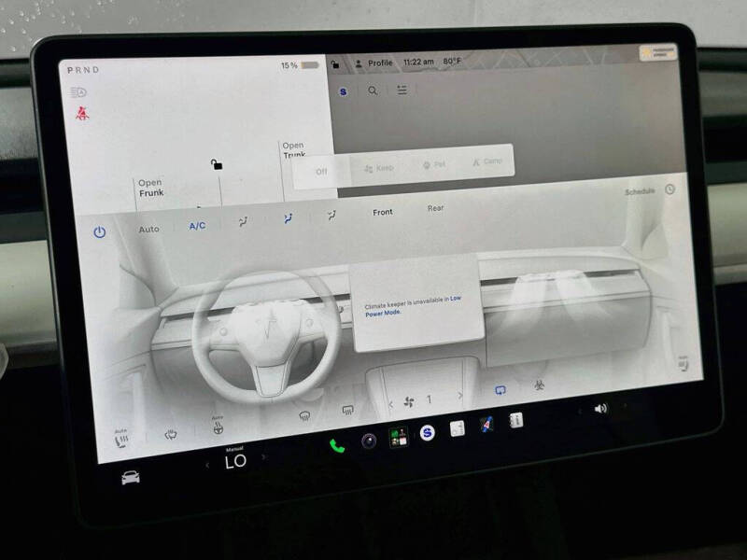Tap the weather widget in the corner
The height and width of the screenshot is (560, 747).
pos(658,52)
